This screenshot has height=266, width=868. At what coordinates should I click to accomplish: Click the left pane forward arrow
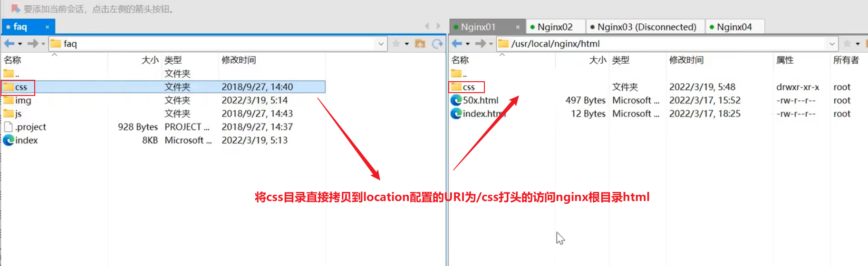point(32,44)
